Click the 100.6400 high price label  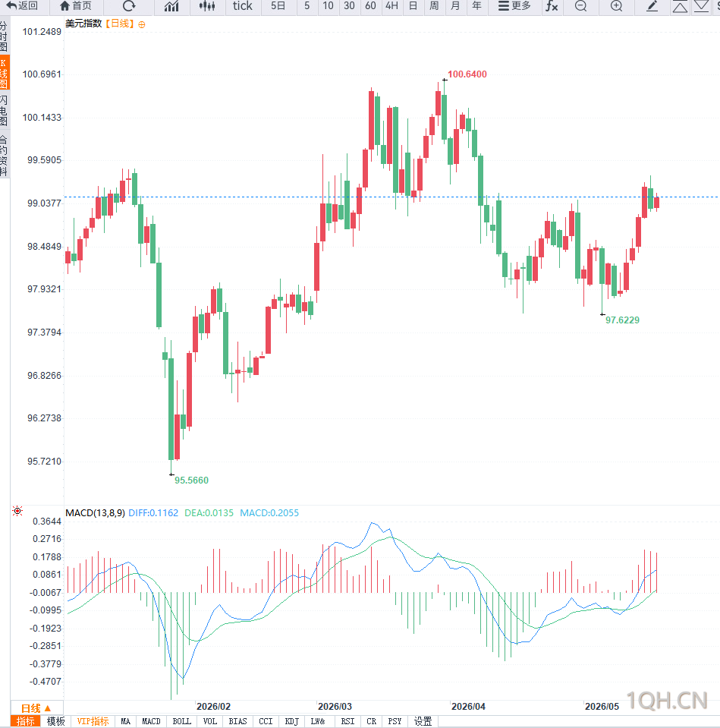[x=467, y=74]
